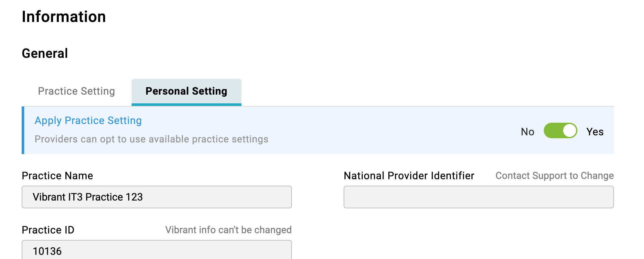
Task: Click the No label beside the toggle
Action: [527, 131]
